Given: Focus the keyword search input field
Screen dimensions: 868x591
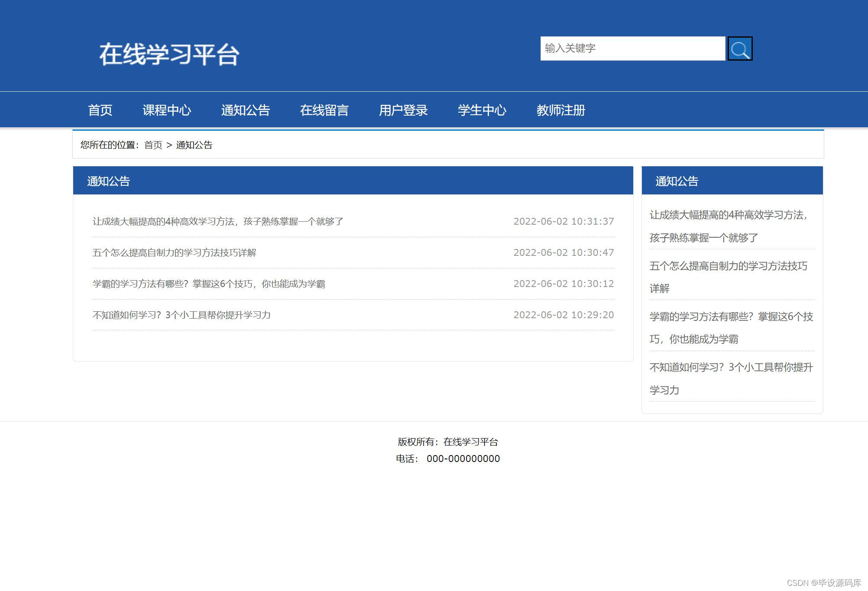Looking at the screenshot, I should pos(633,48).
